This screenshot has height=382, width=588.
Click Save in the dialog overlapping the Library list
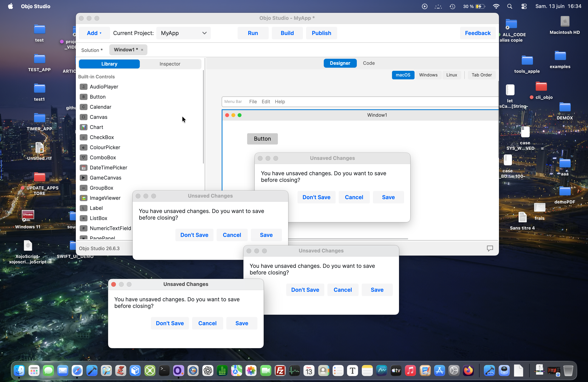pyautogui.click(x=266, y=235)
